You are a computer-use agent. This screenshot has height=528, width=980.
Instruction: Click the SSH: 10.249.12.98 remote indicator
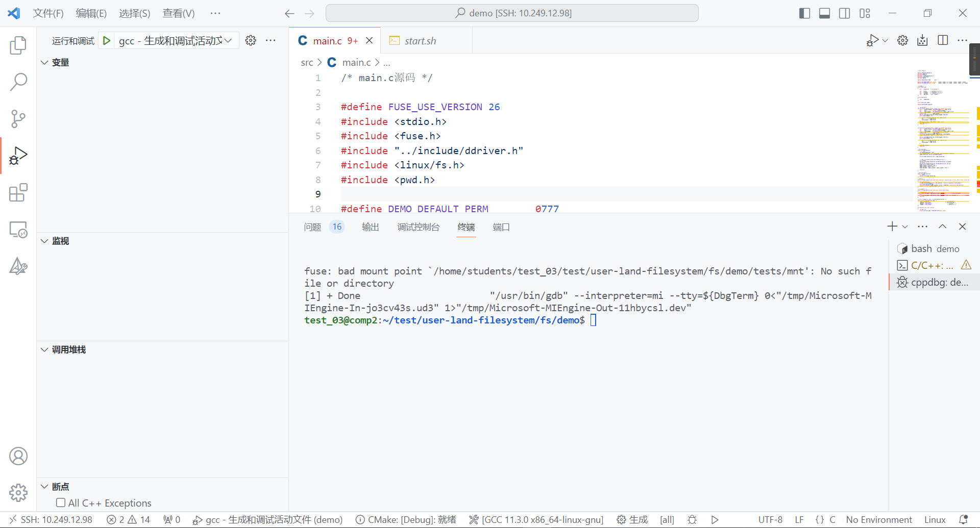pyautogui.click(x=51, y=519)
